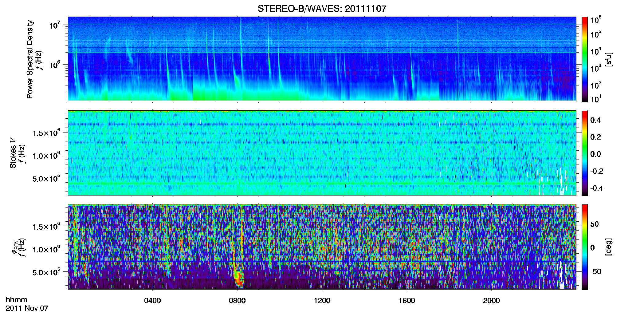Click 5.0×10^5 tick label on Stokes V panel

point(46,178)
